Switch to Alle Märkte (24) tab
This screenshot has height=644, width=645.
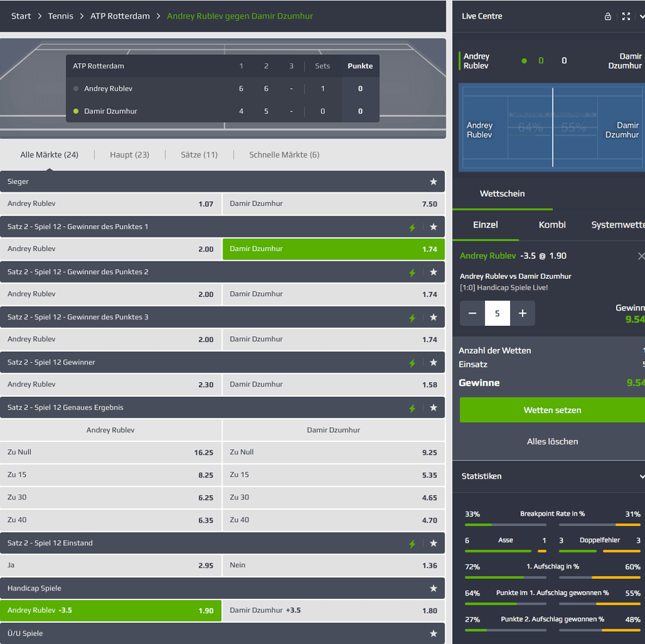pyautogui.click(x=50, y=155)
